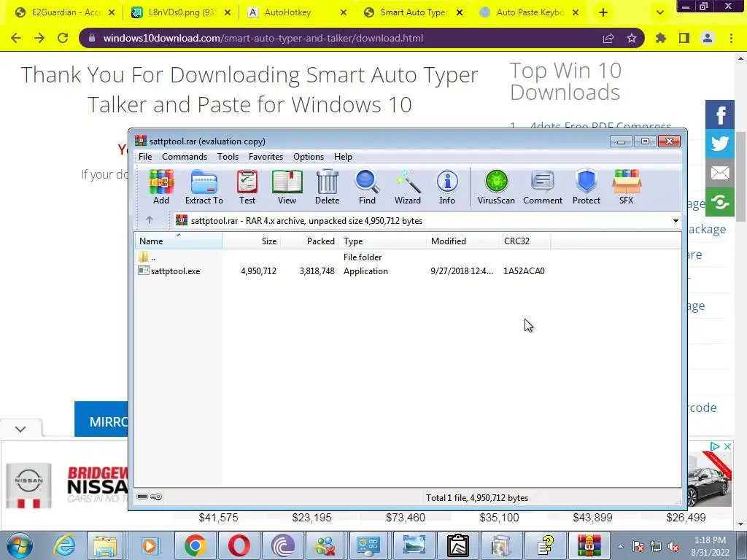Reload the web page
747x560 pixels.
tap(63, 38)
